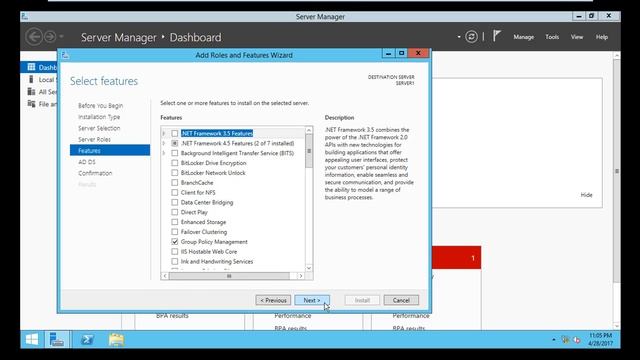Viewport: 640px width, 360px height.
Task: Click the red tile showing 1
Action: pos(456,257)
